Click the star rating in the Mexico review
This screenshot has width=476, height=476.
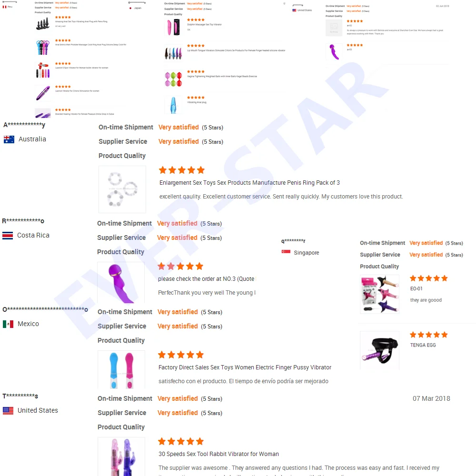coord(180,355)
